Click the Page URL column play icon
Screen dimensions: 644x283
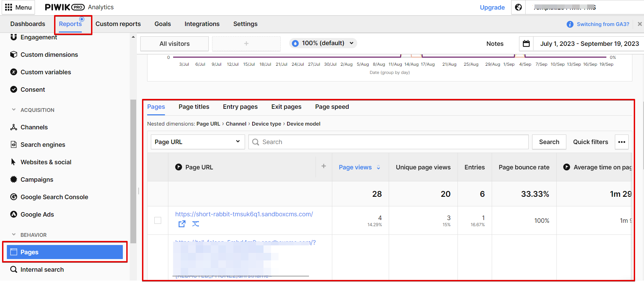179,167
